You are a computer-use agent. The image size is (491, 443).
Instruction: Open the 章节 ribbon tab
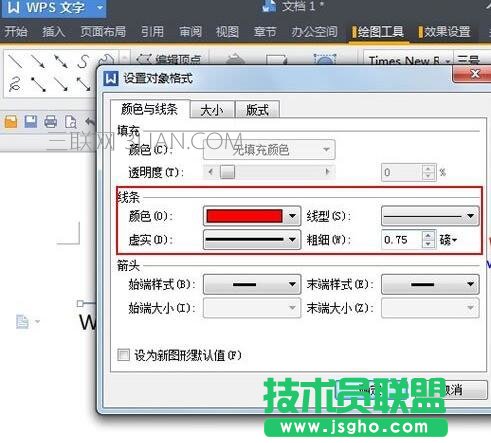(x=265, y=32)
